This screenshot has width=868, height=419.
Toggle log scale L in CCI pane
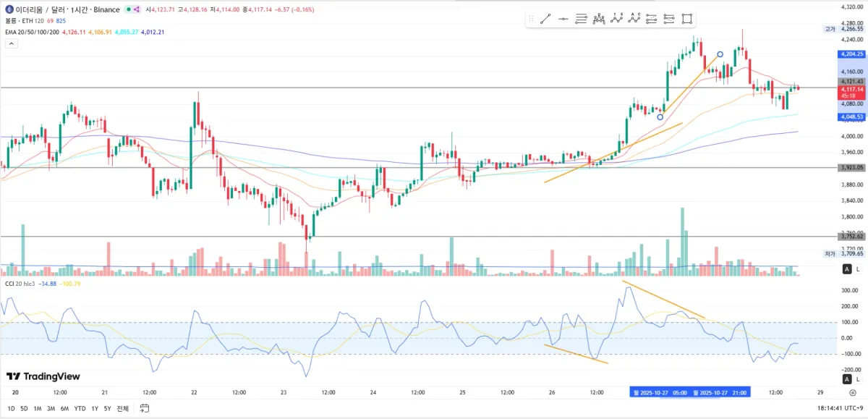coord(858,378)
